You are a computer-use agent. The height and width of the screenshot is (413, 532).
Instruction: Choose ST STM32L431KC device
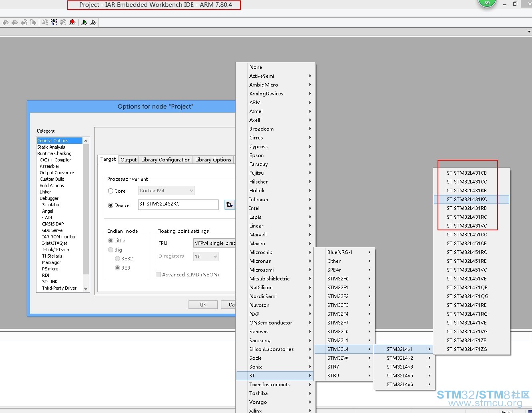click(x=472, y=199)
